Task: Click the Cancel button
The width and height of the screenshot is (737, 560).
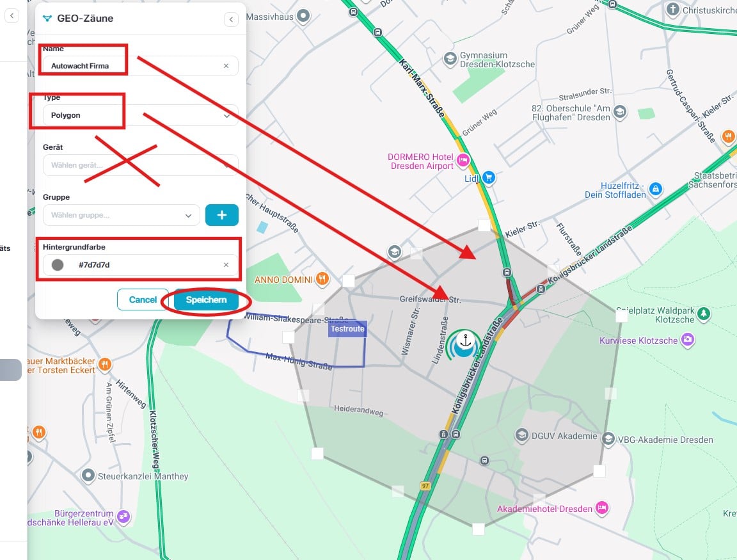Action: tap(143, 300)
